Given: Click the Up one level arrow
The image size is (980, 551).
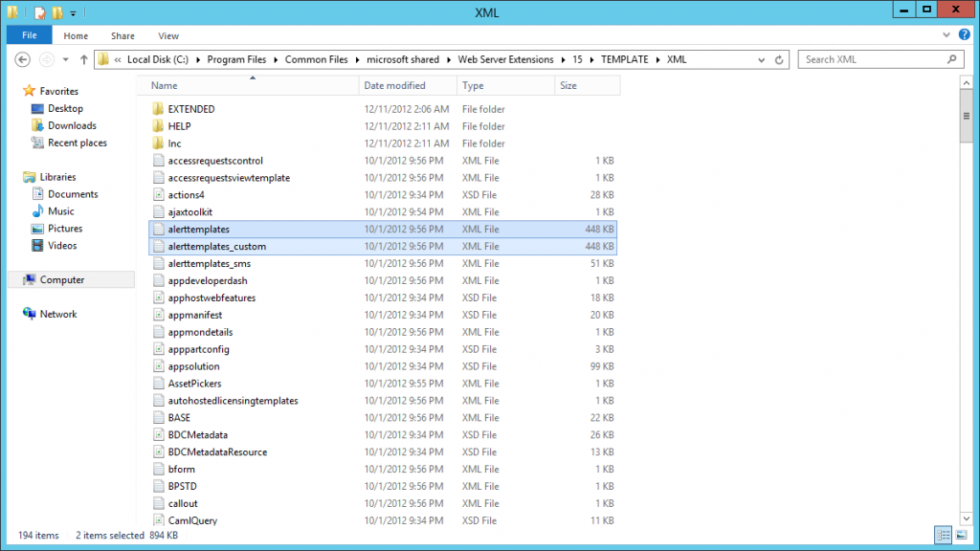Looking at the screenshot, I should 84,59.
